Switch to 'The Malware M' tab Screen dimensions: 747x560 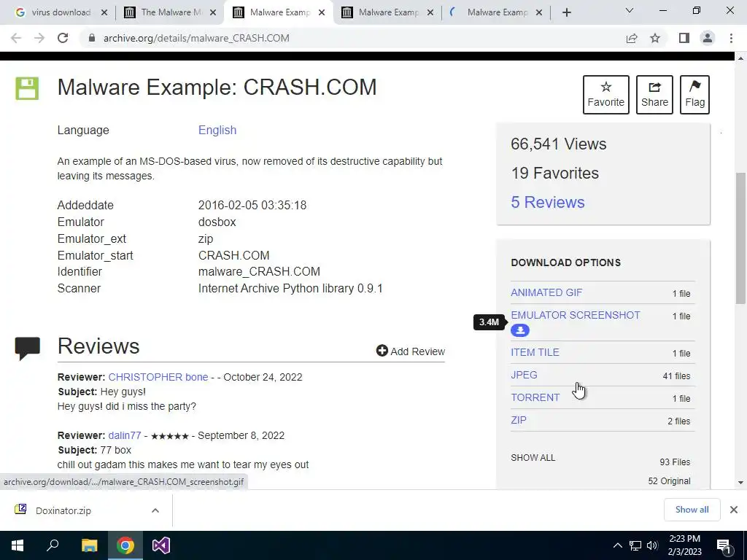(x=165, y=12)
